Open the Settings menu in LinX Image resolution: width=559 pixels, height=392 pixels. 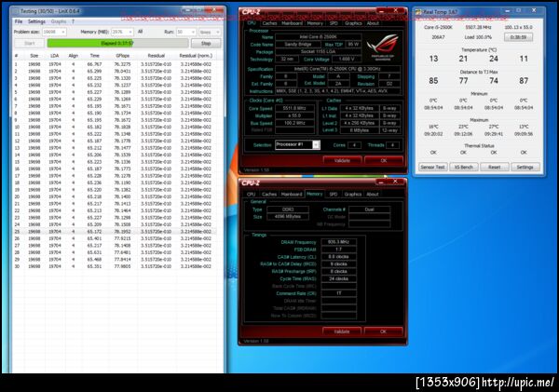tap(36, 21)
